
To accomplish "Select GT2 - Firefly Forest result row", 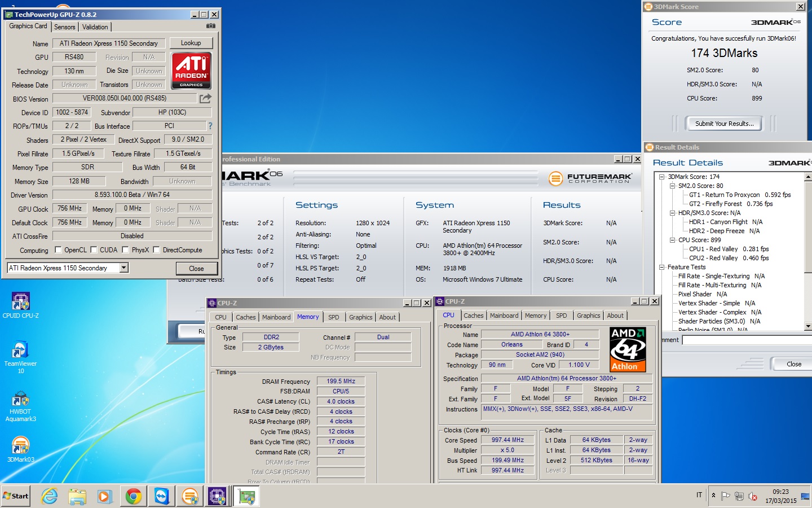I will [x=731, y=204].
